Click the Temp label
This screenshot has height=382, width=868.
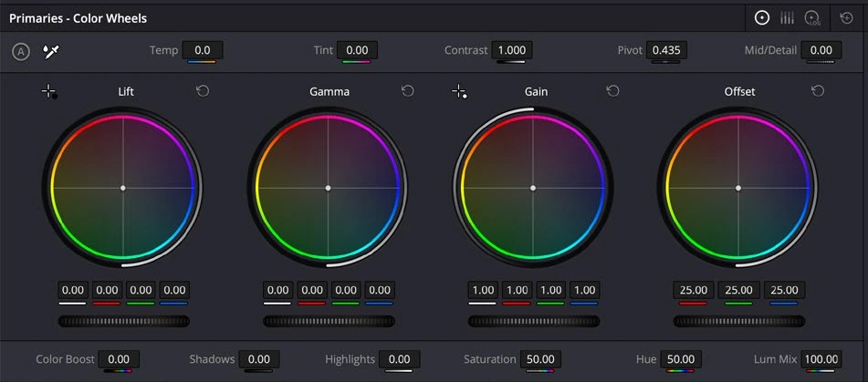[x=164, y=50]
